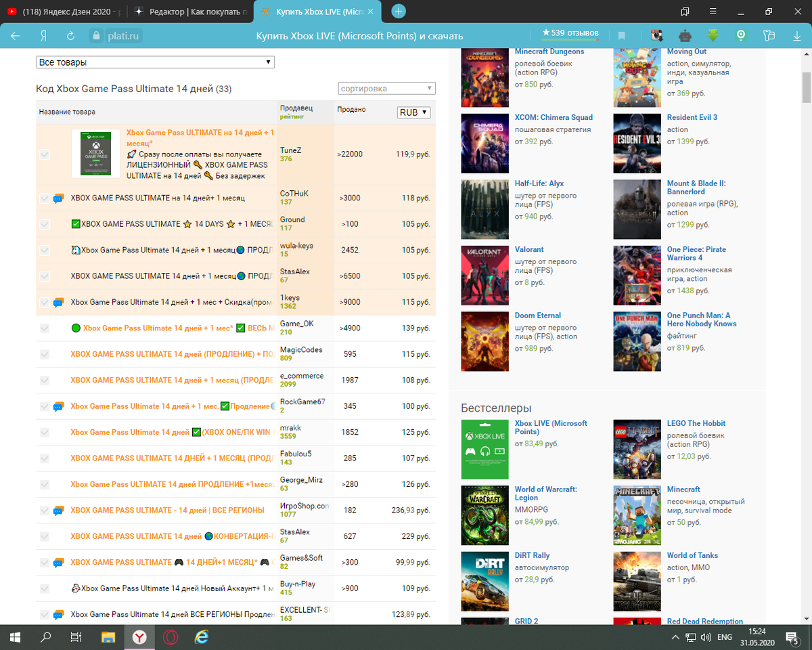Tick the checkbox in the TuneZ row
812x650 pixels.
45,154
